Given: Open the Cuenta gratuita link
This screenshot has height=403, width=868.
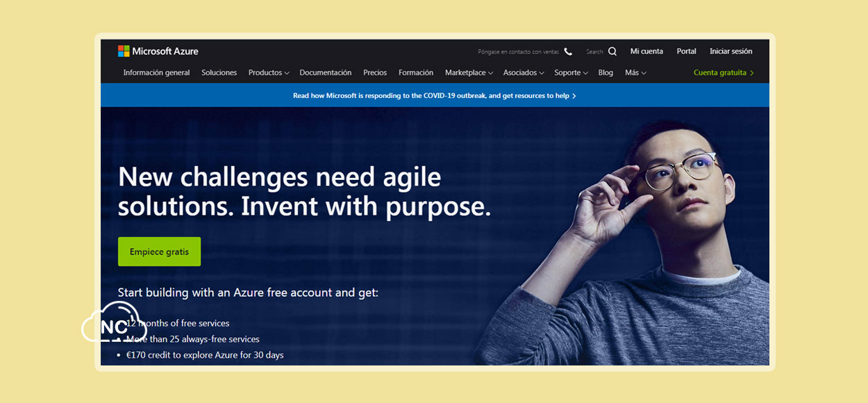Looking at the screenshot, I should (x=724, y=72).
